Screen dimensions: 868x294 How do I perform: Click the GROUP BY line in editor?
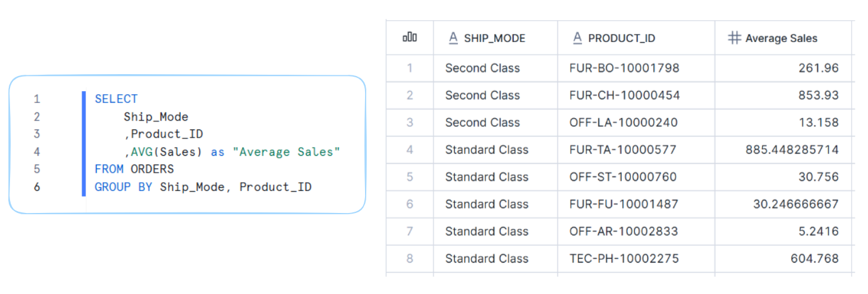[203, 187]
